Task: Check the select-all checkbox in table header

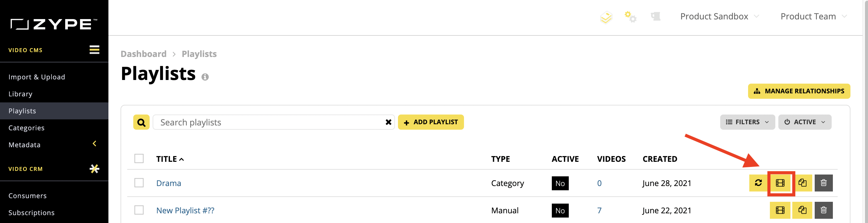Action: click(139, 158)
